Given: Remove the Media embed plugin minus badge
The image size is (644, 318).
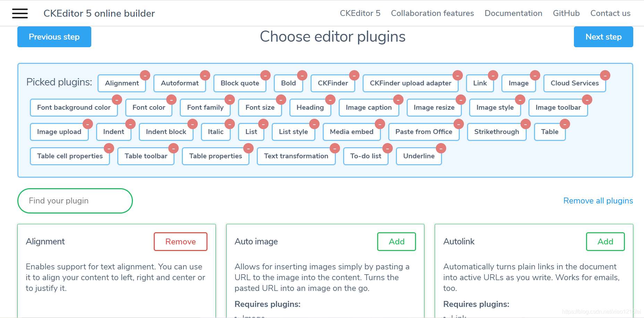Looking at the screenshot, I should pos(380,124).
